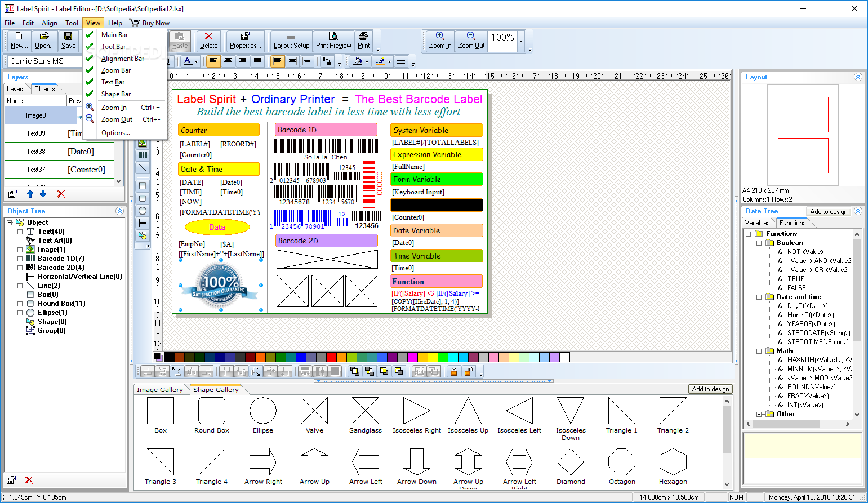
Task: Click the unlocked padlock icon
Action: tap(468, 371)
